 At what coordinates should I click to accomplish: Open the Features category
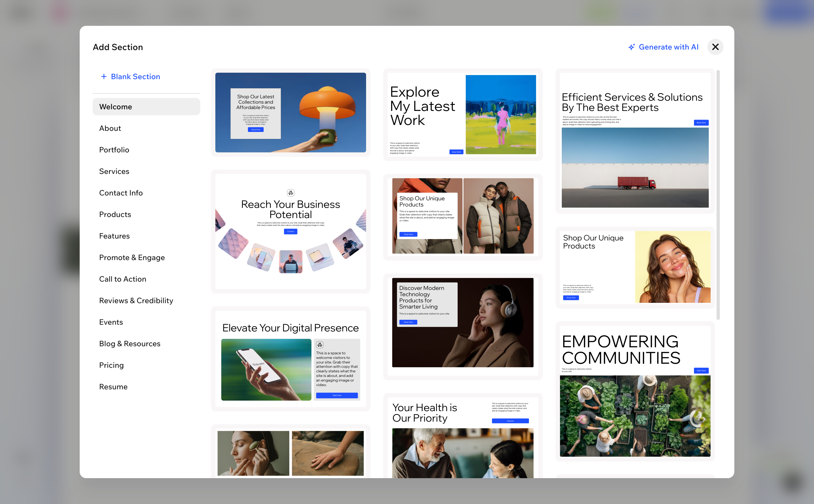point(146,236)
